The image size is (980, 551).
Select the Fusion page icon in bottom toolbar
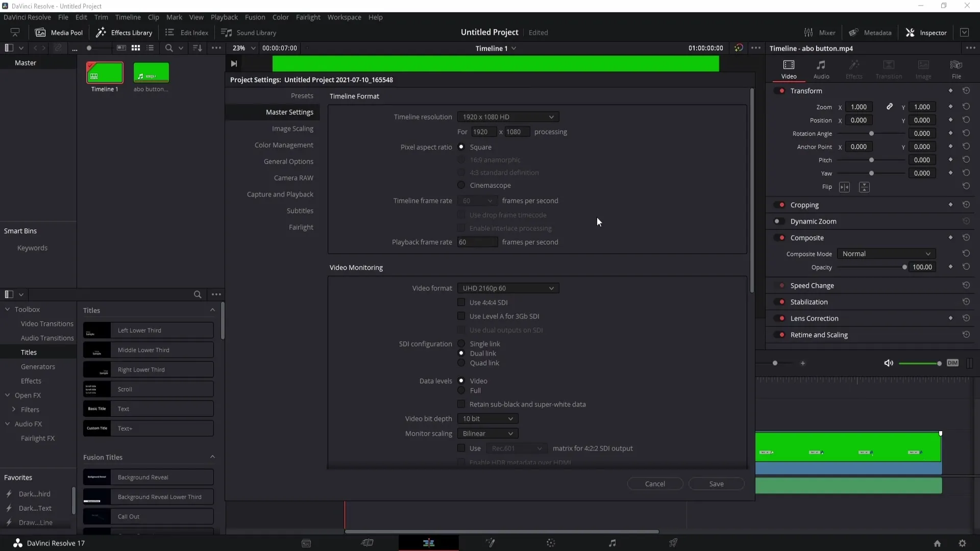click(490, 543)
